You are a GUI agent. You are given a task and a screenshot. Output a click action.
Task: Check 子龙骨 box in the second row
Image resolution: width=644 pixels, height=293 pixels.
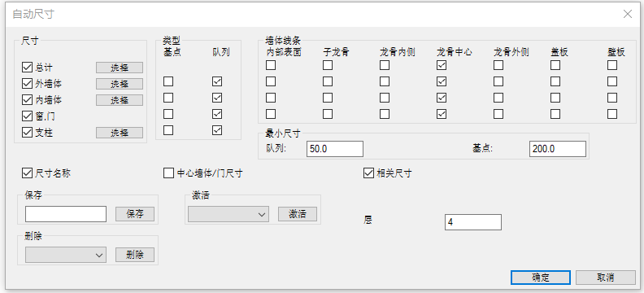(328, 81)
